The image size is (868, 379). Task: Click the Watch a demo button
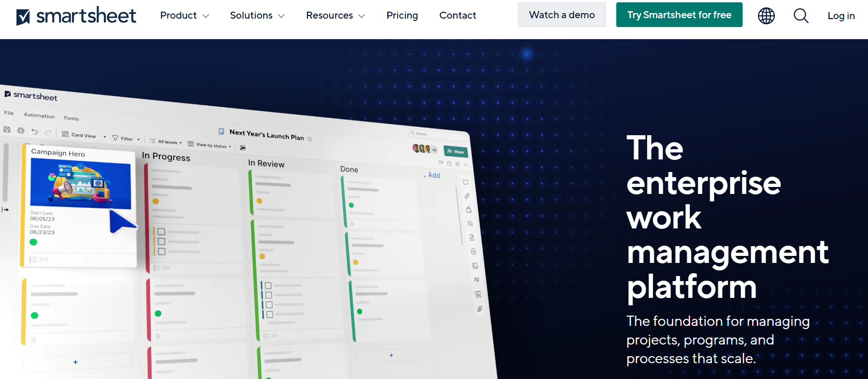[562, 15]
